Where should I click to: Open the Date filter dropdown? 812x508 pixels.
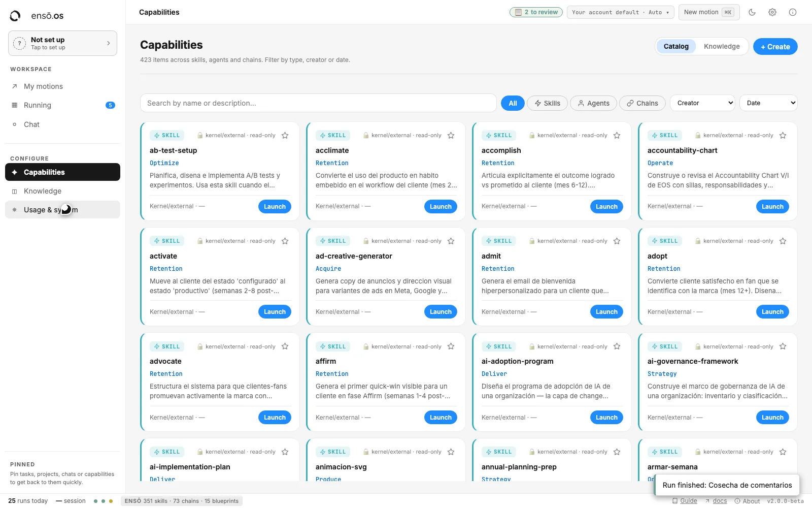coord(768,103)
